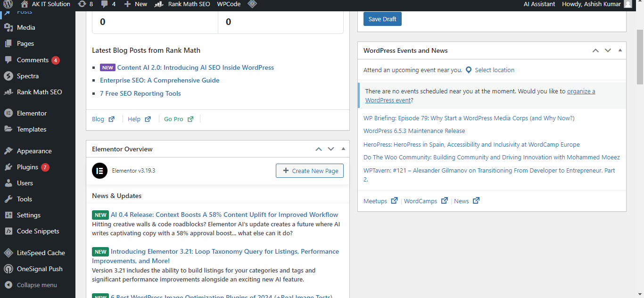Open the WordPress 6.5.3 Maintenance Release link

click(414, 131)
